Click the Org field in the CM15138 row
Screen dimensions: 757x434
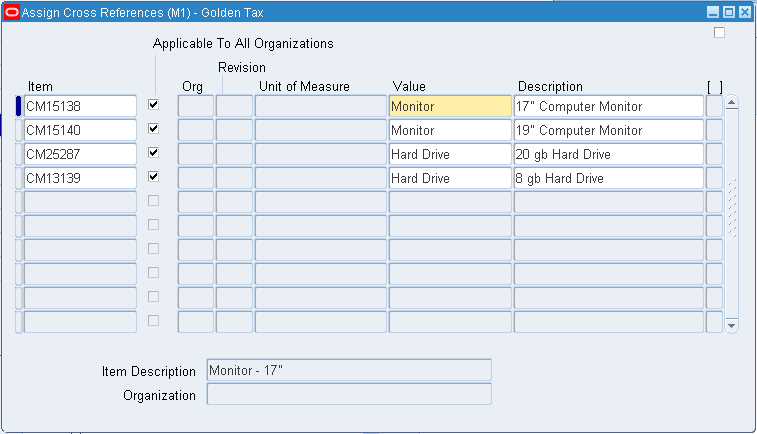coord(196,106)
